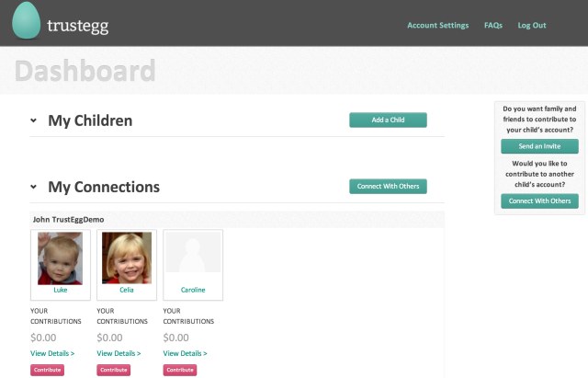Open Luke's profile photo

pos(61,258)
